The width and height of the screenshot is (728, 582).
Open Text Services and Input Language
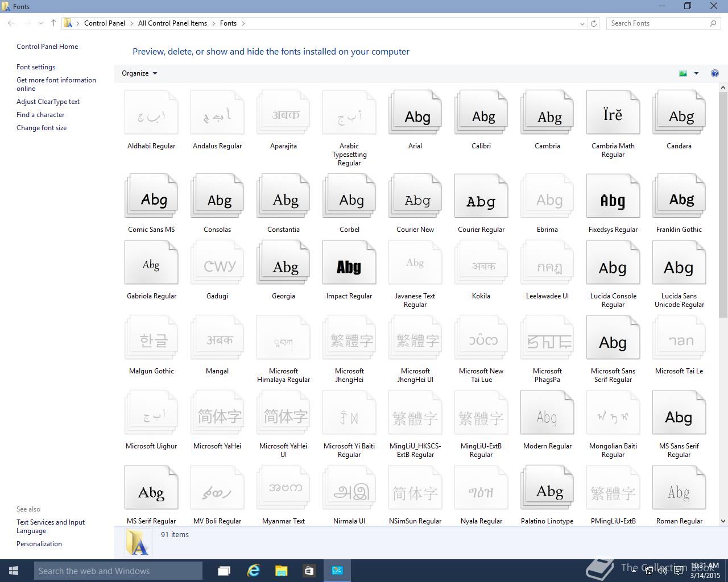(51, 526)
